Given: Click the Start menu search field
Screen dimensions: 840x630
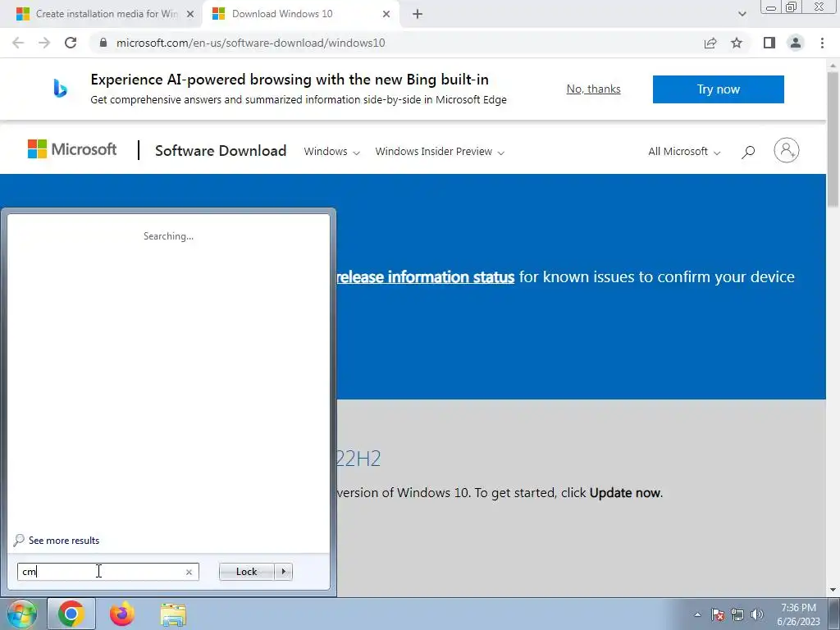Looking at the screenshot, I should tap(107, 572).
